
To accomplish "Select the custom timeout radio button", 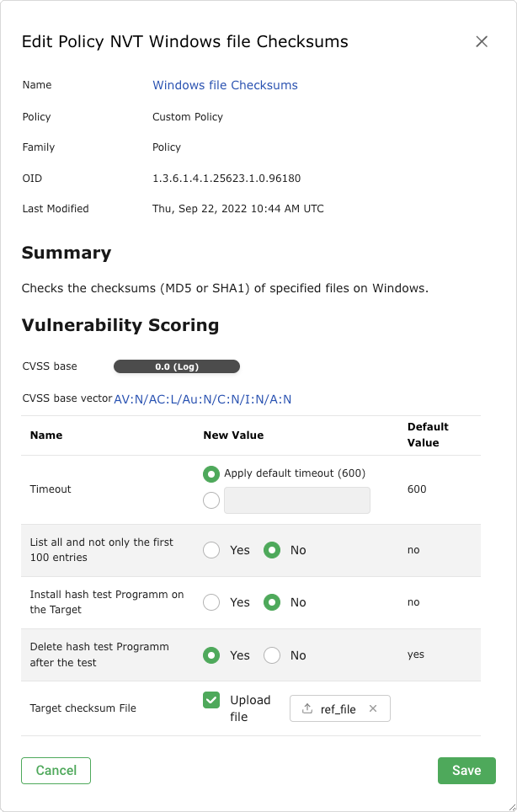I will (211, 500).
